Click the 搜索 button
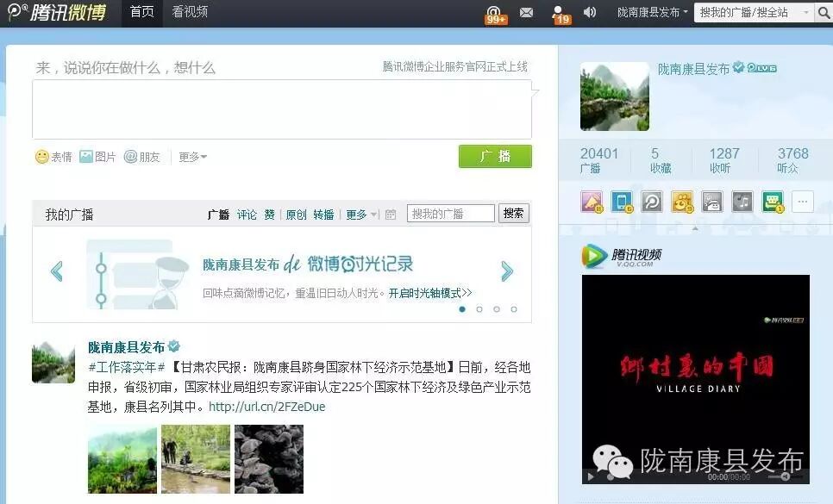The image size is (833, 504). 513,214
